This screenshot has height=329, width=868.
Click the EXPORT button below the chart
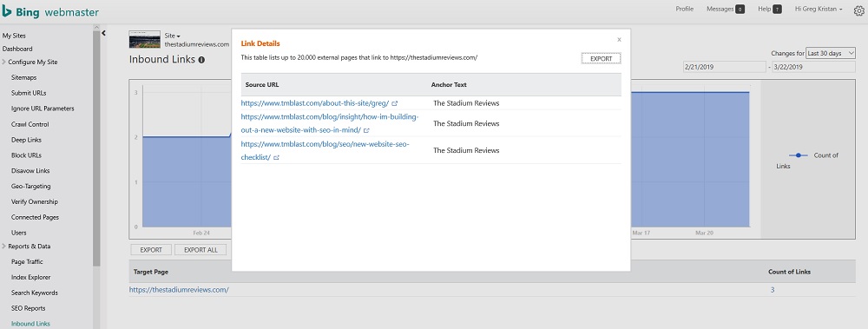pos(151,250)
